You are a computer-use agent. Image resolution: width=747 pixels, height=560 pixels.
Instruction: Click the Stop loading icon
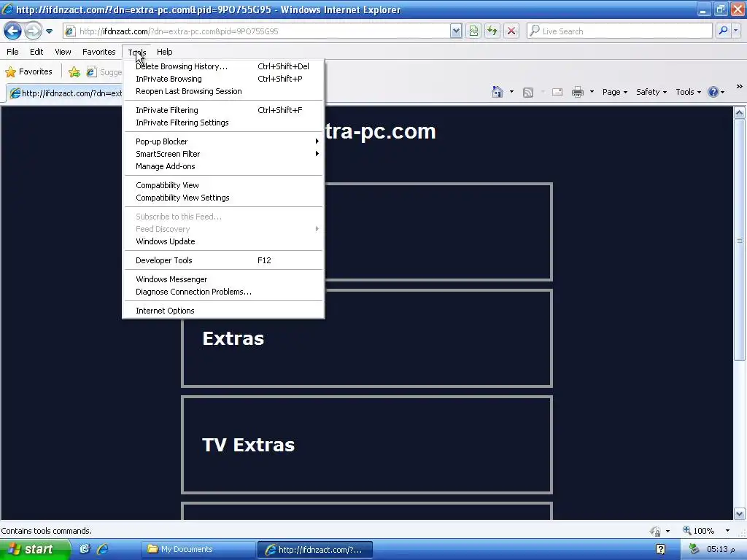pos(511,31)
